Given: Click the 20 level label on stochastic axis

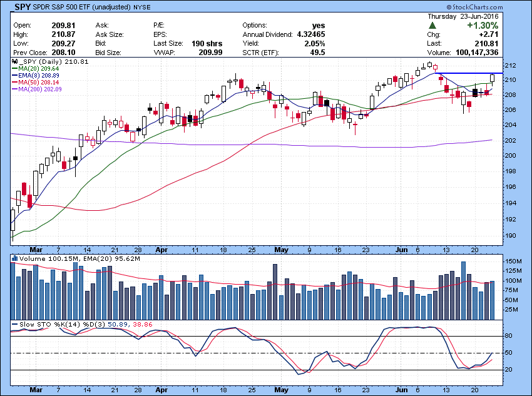Looking at the screenshot, I should tap(509, 370).
